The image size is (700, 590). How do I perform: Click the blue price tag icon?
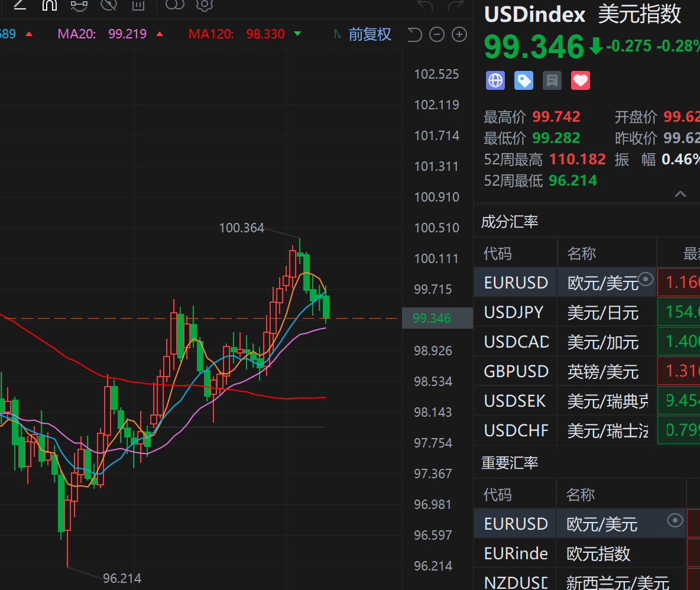click(524, 80)
